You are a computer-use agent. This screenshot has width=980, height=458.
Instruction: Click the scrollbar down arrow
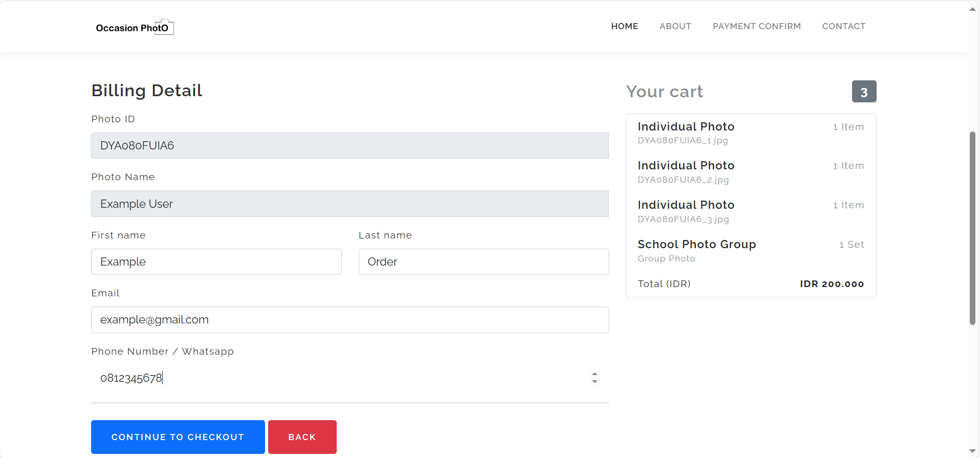972,451
